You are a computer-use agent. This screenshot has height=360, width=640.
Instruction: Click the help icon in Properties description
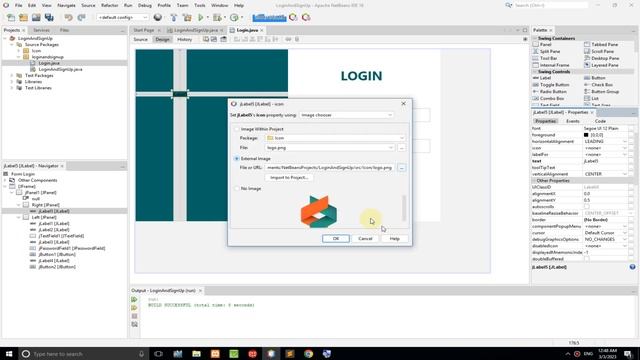(x=632, y=267)
